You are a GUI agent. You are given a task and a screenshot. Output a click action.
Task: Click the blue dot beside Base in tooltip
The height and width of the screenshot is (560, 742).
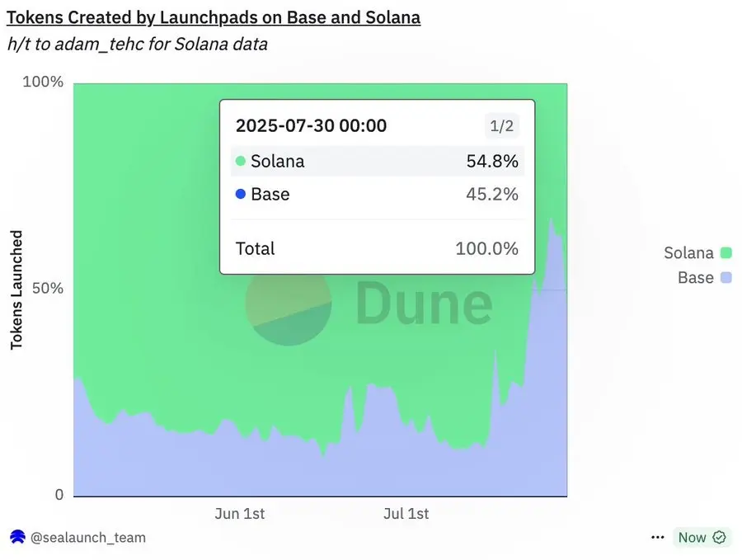[x=241, y=194]
